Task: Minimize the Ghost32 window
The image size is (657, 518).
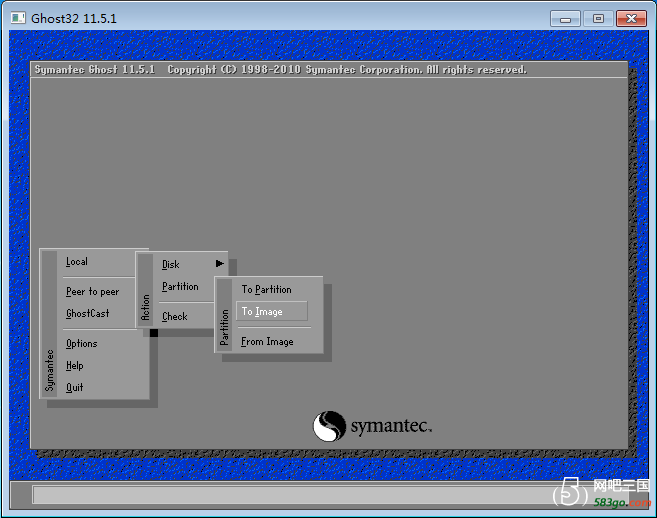Action: pos(565,19)
